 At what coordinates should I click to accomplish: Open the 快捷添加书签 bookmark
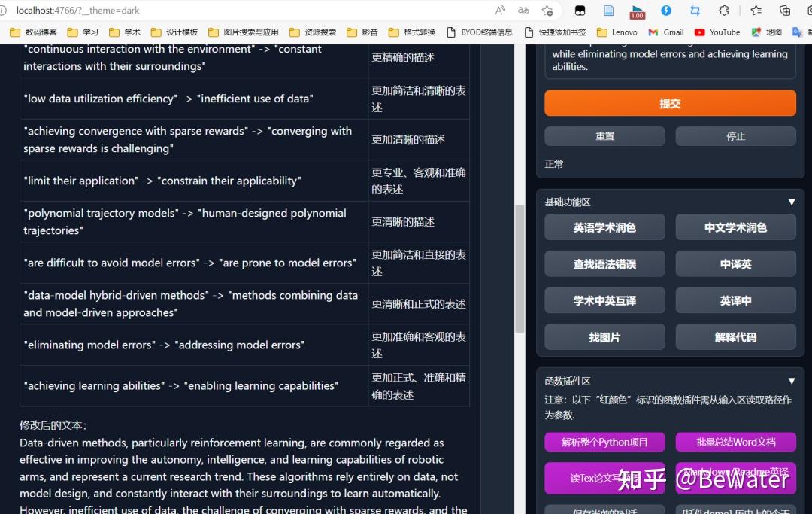click(x=555, y=32)
